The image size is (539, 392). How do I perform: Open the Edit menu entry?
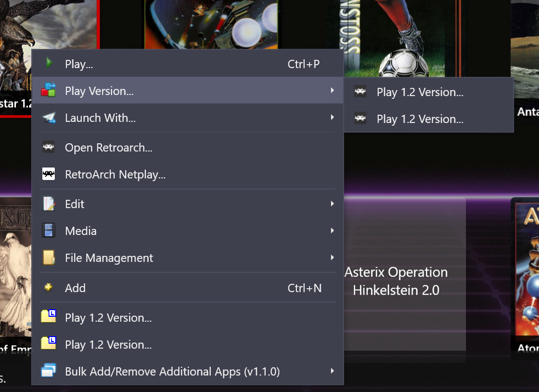188,204
